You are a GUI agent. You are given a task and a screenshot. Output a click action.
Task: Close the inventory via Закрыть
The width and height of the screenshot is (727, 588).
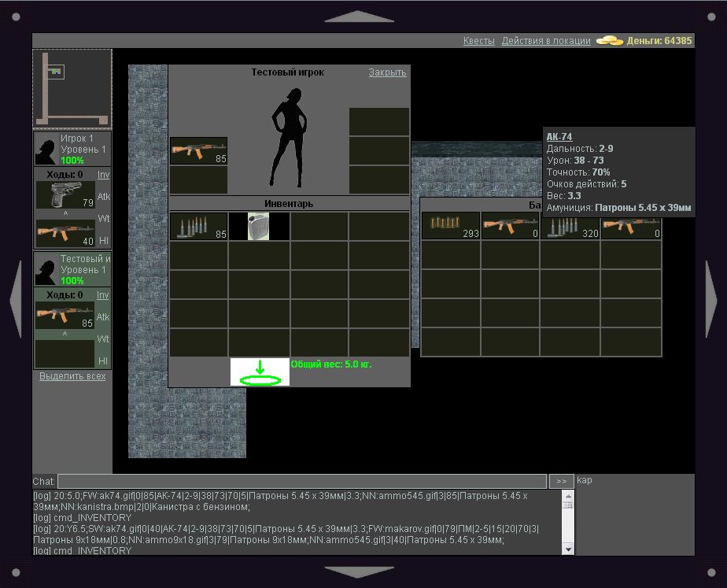[387, 72]
